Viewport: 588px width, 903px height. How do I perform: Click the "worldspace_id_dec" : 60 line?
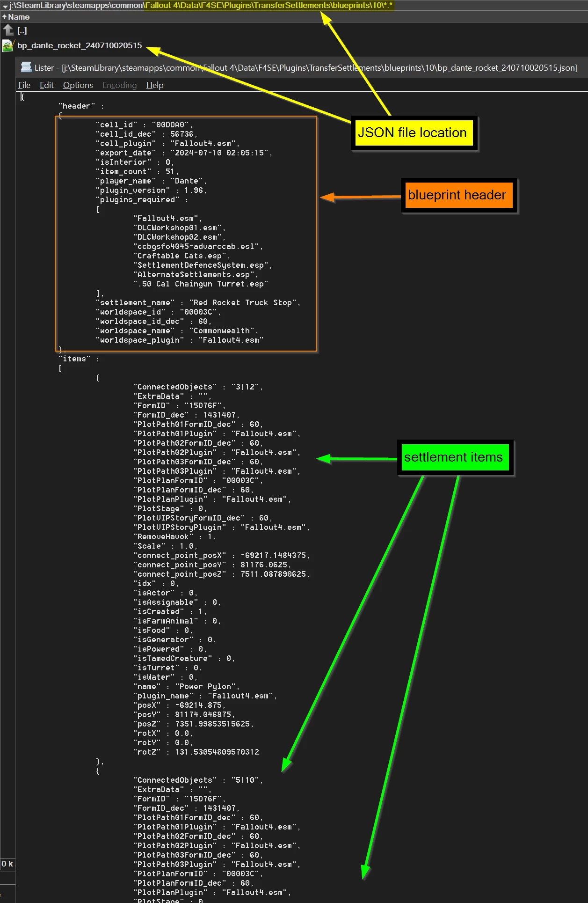(x=154, y=322)
